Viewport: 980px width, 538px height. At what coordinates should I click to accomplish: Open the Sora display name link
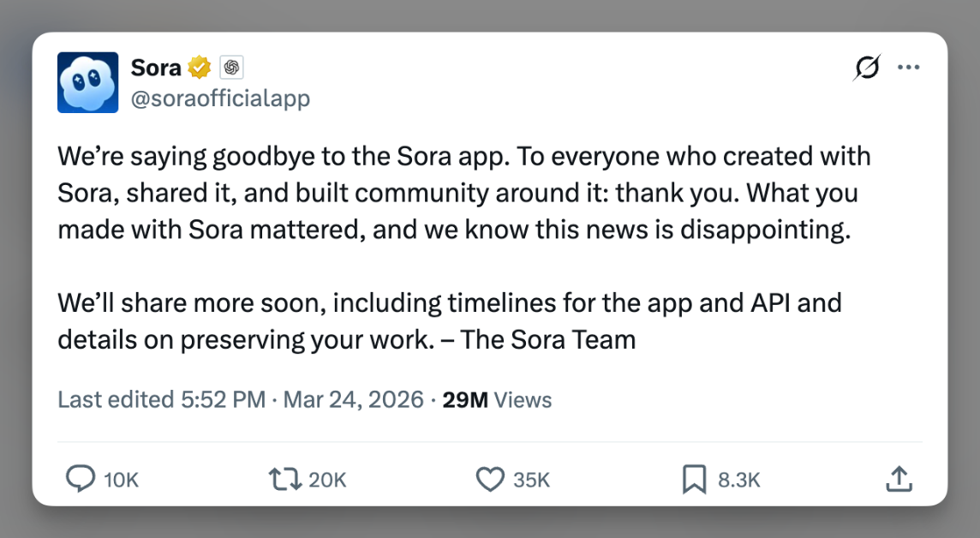(x=156, y=67)
